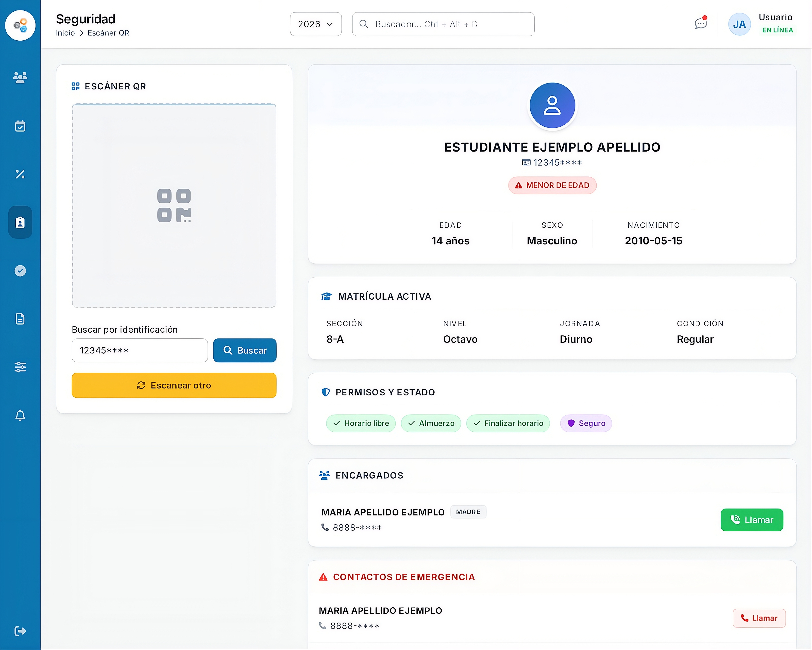Click the search magnifier in top search bar
The image size is (812, 650).
364,24
